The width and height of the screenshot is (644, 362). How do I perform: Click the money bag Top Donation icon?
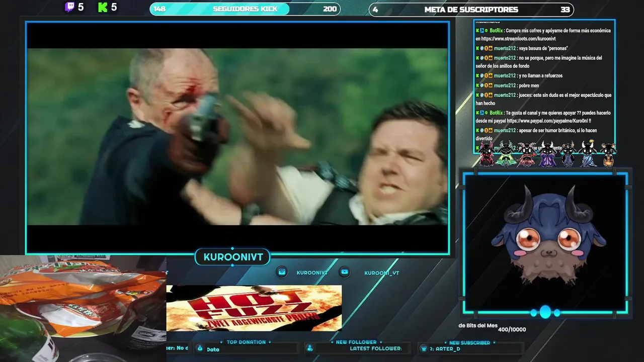200,348
